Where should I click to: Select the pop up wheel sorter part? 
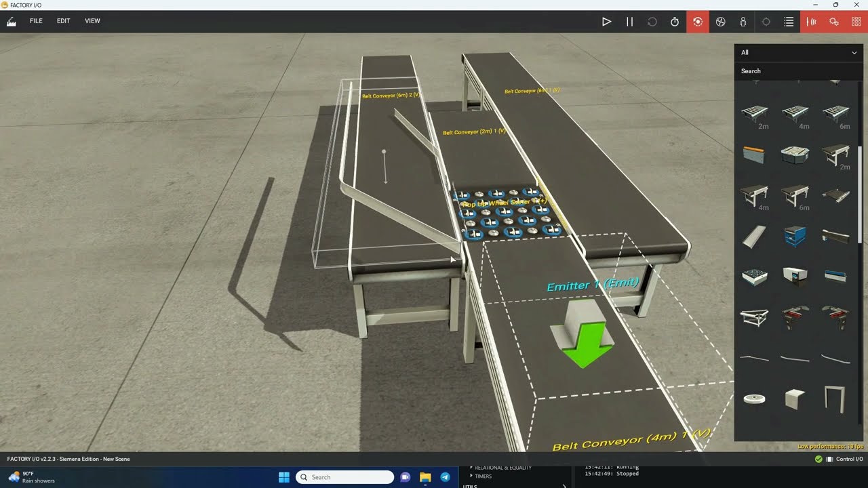[x=754, y=277]
